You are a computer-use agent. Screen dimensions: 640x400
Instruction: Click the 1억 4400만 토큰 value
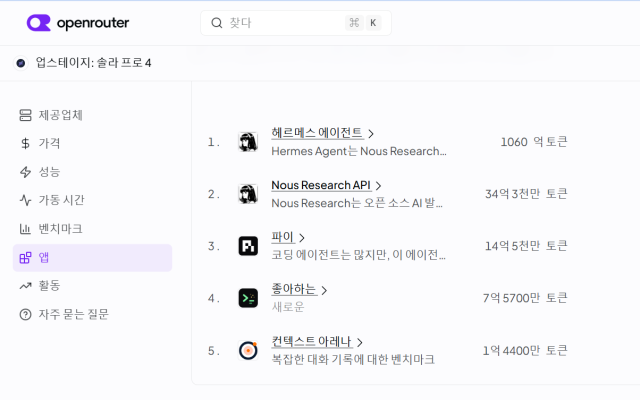[525, 350]
